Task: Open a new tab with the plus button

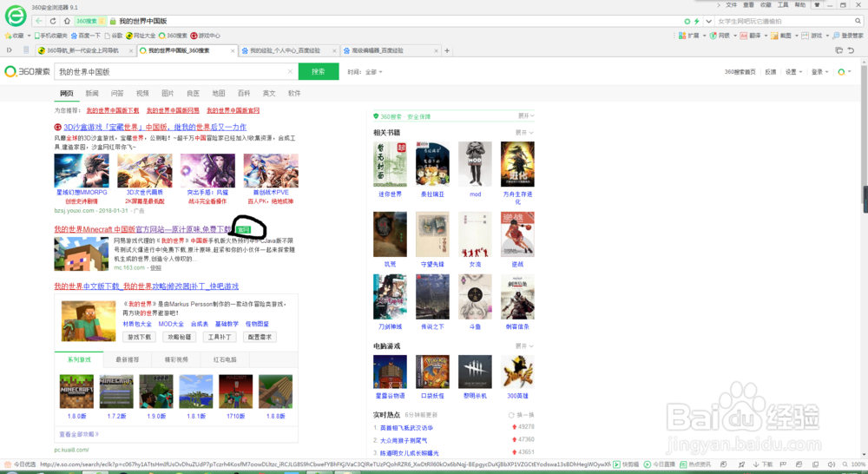Action: pyautogui.click(x=447, y=50)
